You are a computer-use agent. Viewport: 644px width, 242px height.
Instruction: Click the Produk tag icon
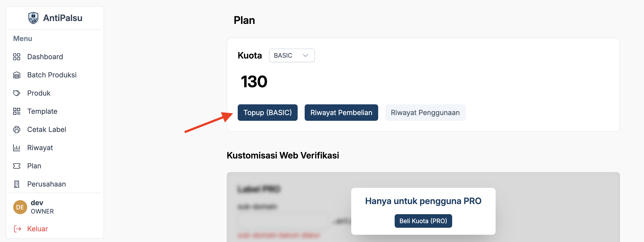(x=17, y=93)
